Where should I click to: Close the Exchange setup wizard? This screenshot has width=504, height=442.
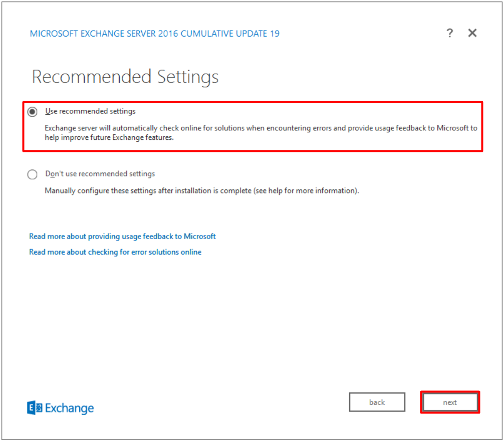point(472,33)
